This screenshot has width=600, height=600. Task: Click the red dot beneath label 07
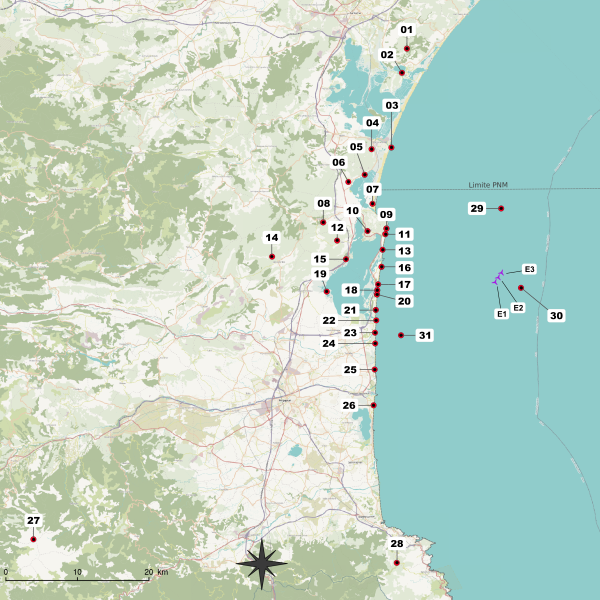pos(372,204)
